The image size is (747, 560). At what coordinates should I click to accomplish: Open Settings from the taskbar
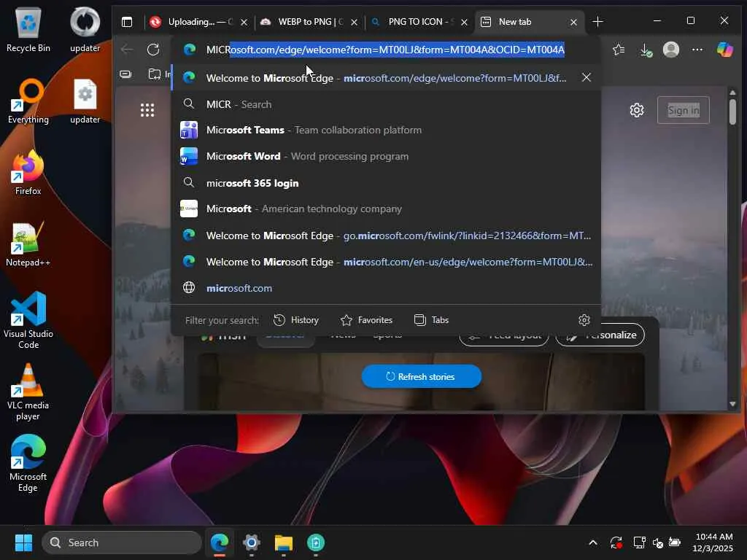[x=252, y=542]
